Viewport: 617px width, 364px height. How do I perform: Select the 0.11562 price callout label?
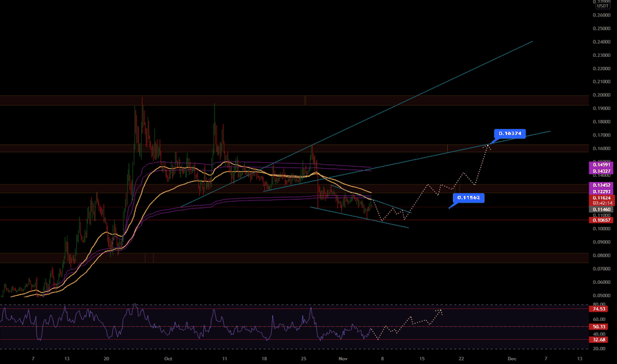click(468, 197)
